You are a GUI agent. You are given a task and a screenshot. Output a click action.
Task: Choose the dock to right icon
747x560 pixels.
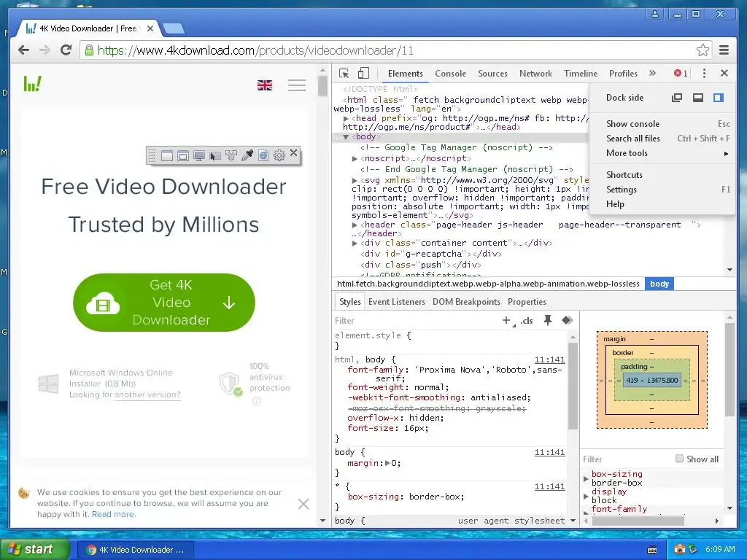(719, 98)
